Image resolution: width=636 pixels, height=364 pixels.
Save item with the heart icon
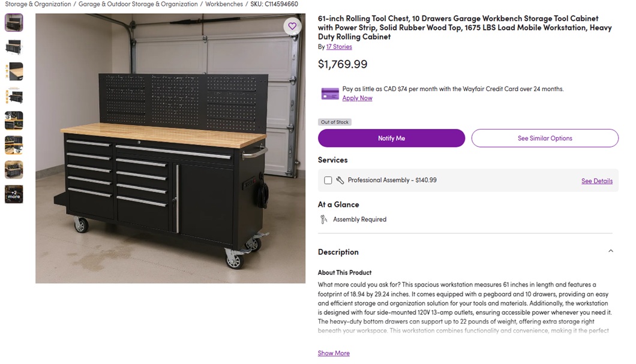pyautogui.click(x=292, y=26)
